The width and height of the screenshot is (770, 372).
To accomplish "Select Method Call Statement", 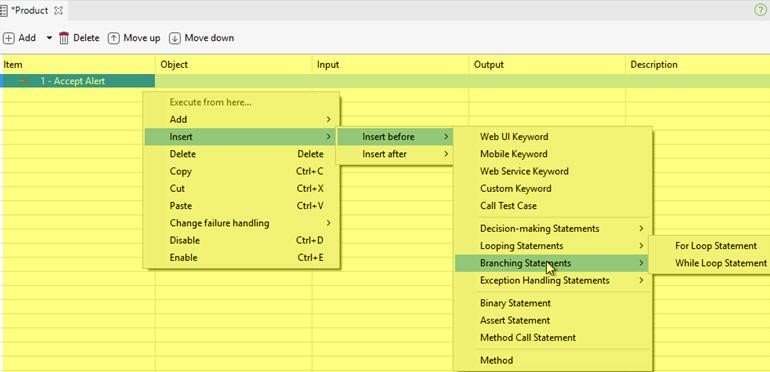I will point(552,338).
